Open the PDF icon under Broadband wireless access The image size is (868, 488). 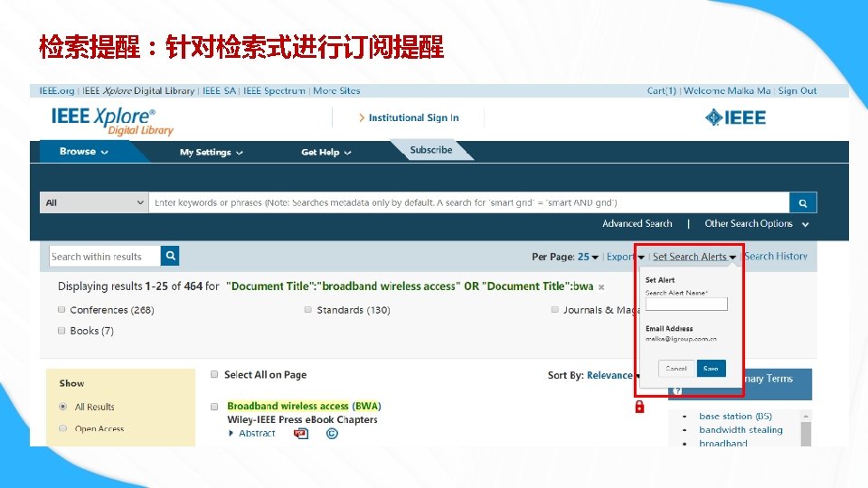point(301,433)
